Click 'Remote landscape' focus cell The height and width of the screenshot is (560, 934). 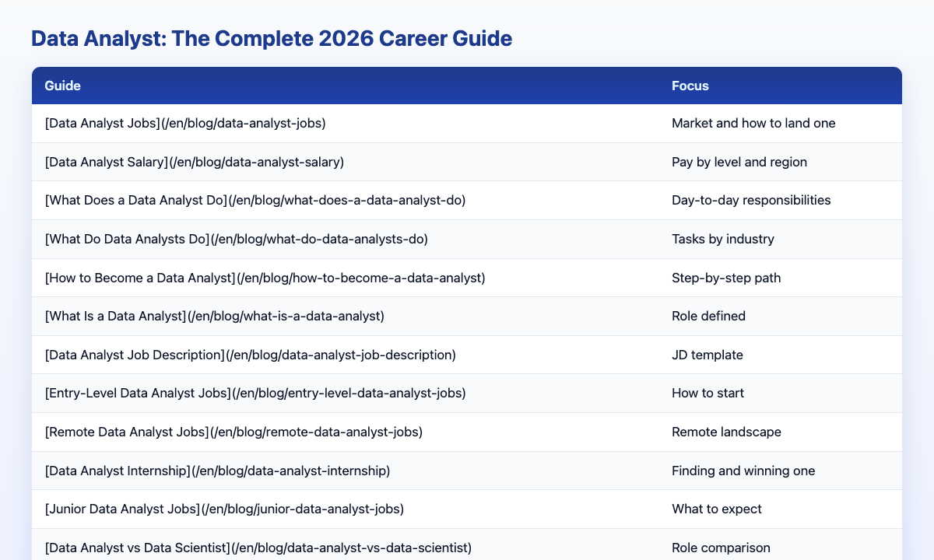pos(780,432)
